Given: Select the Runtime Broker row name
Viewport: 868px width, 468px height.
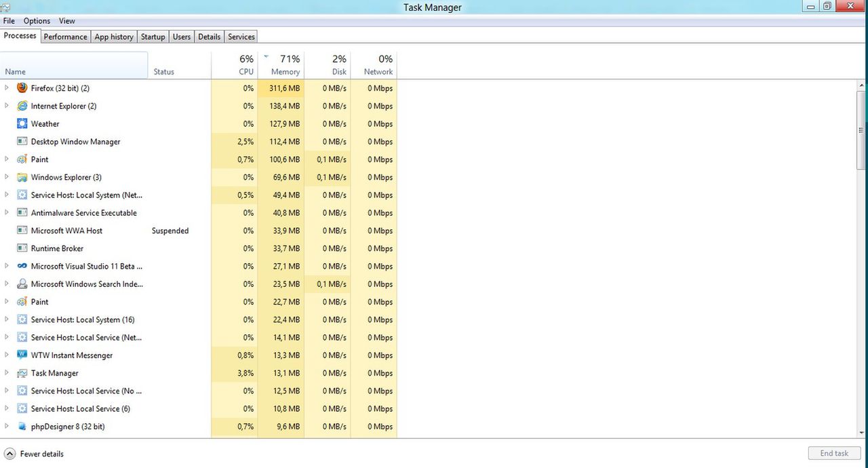Looking at the screenshot, I should coord(57,248).
